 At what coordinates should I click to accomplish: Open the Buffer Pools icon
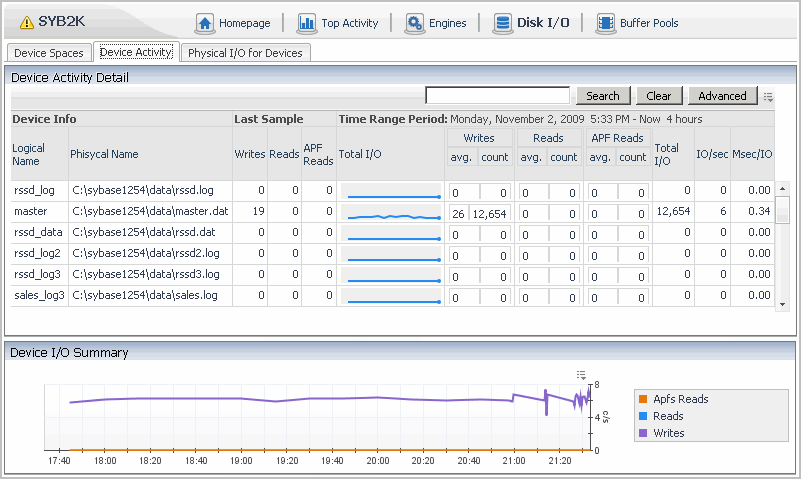pos(605,23)
